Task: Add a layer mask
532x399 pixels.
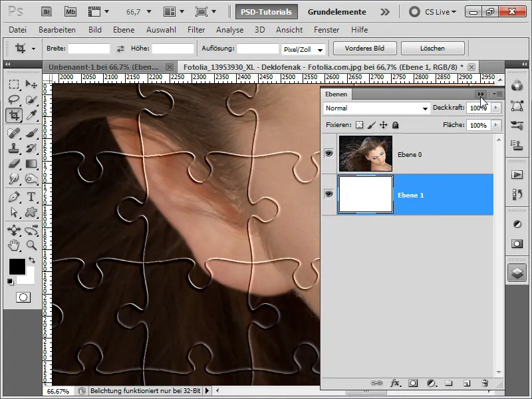Action: coord(413,383)
